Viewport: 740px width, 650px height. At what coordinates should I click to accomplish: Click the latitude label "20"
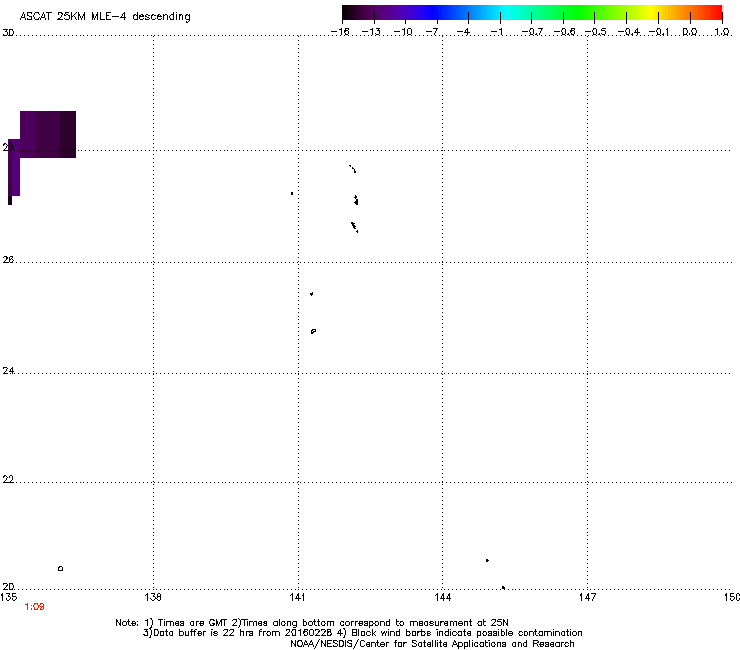tap(8, 587)
